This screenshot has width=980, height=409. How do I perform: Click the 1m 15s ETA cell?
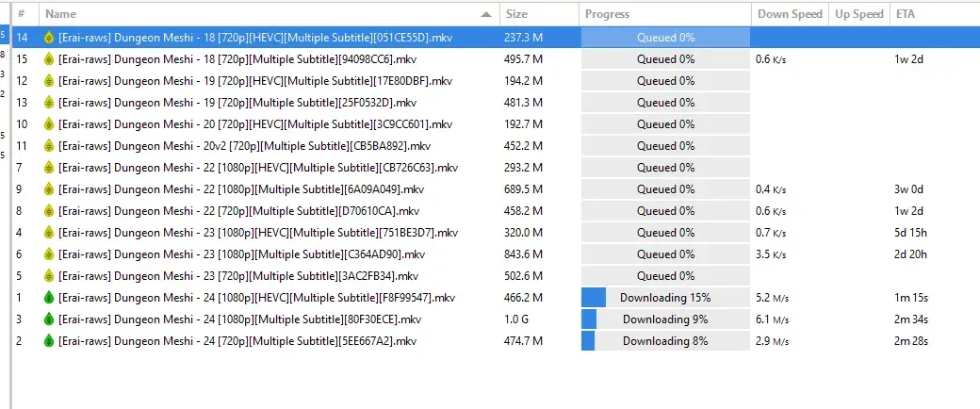pos(910,298)
